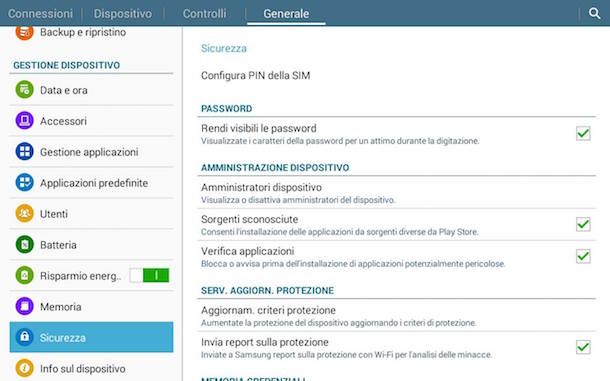Tap the green Batteria icon
Screen dimensions: 610x381
[x=25, y=245]
